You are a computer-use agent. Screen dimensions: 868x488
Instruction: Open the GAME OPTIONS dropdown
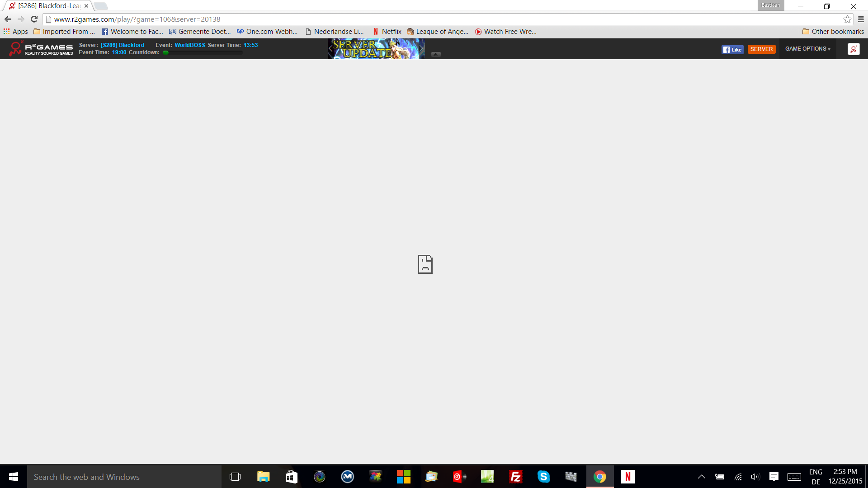coord(807,49)
